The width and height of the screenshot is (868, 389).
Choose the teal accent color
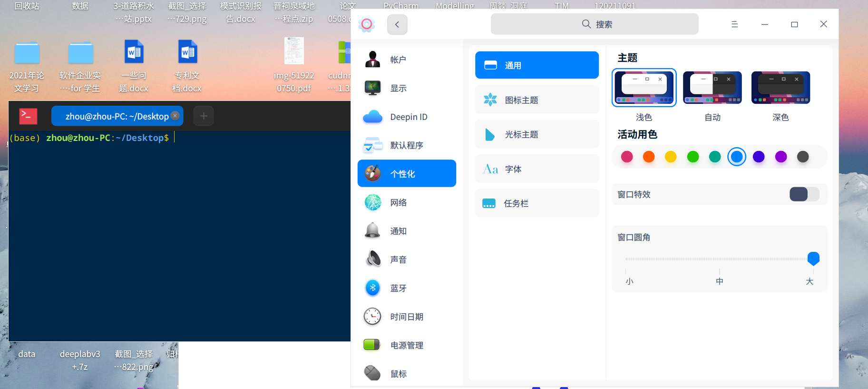tap(715, 157)
